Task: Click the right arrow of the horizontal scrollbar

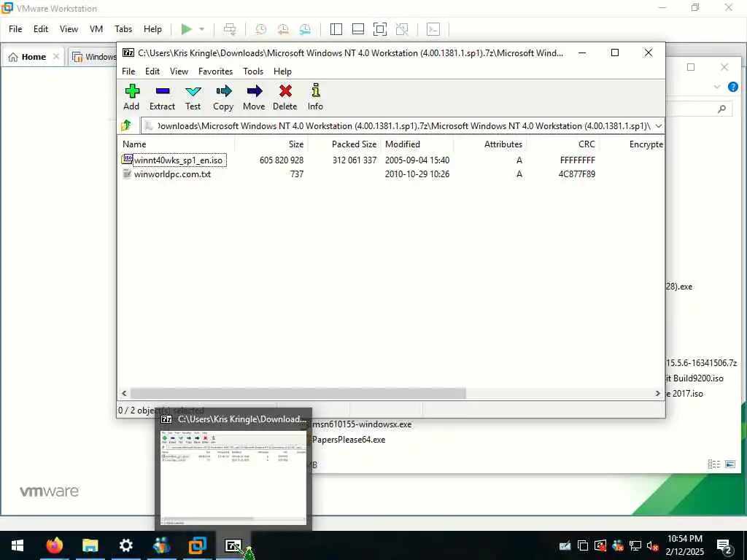Action: [x=657, y=393]
